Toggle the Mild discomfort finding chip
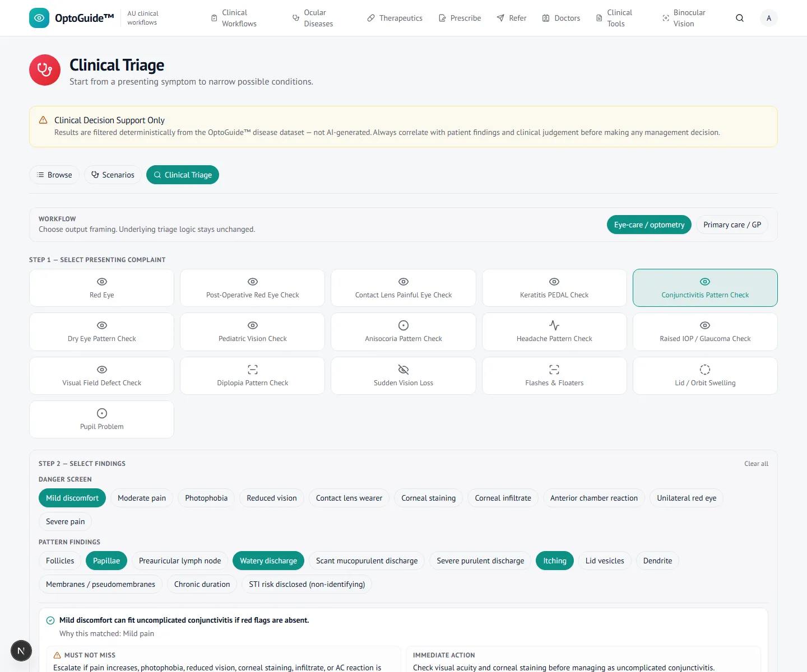 click(x=72, y=498)
